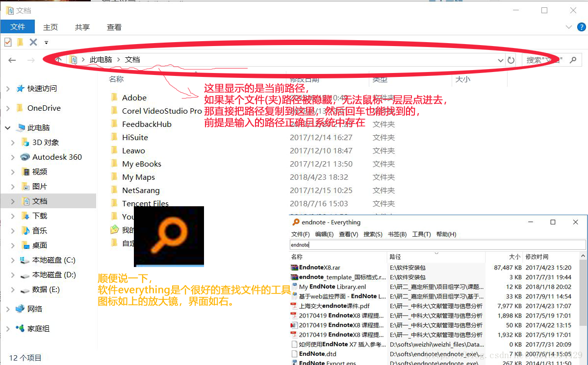Open 文件(F) menu in Everything
The width and height of the screenshot is (588, 365).
pyautogui.click(x=300, y=234)
